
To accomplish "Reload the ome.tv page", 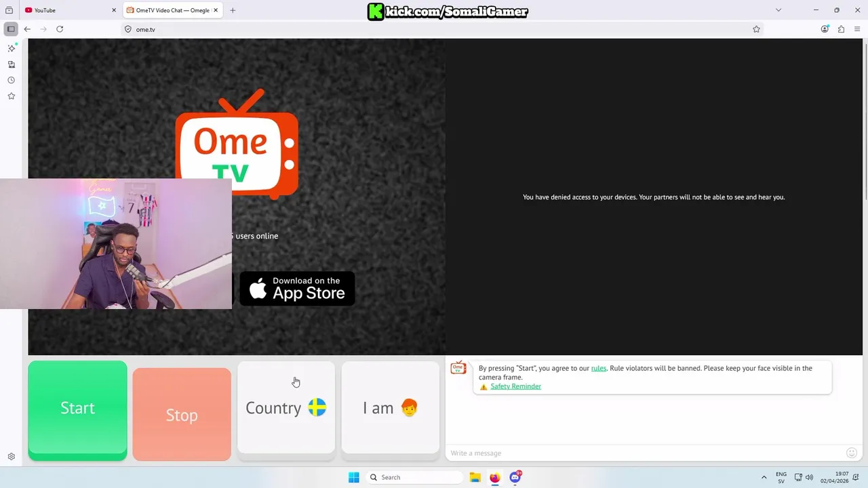I will click(60, 29).
